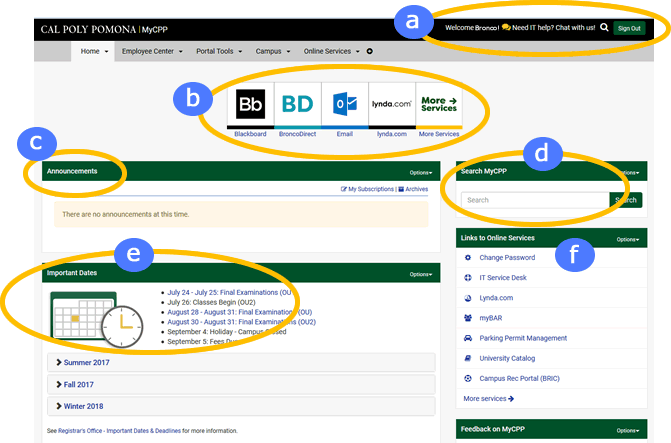
Task: Open August 30 - August 31 Final Examinations link
Action: pyautogui.click(x=241, y=322)
